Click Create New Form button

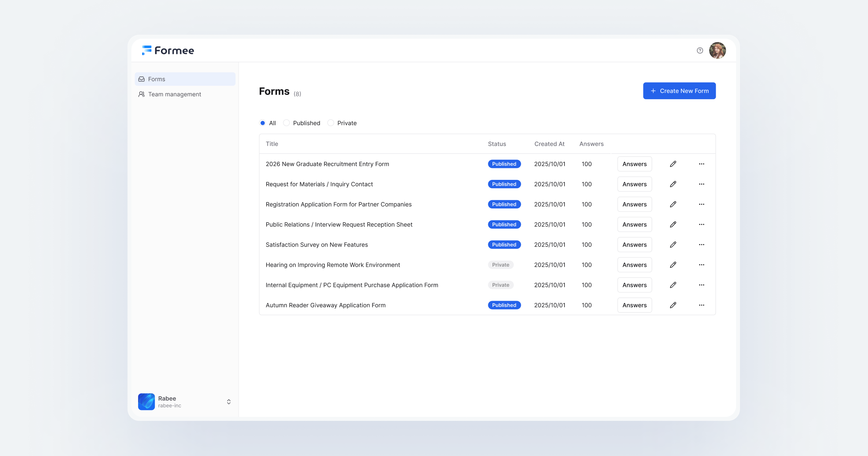[679, 91]
